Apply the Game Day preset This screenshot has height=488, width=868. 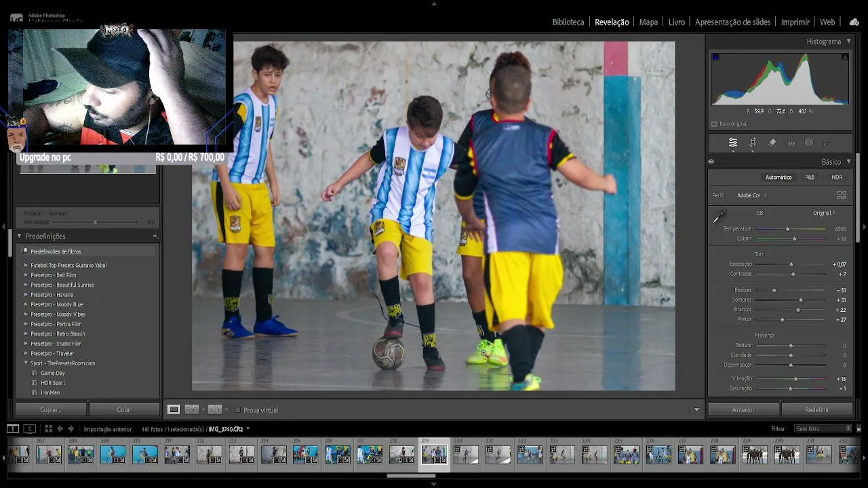click(53, 373)
